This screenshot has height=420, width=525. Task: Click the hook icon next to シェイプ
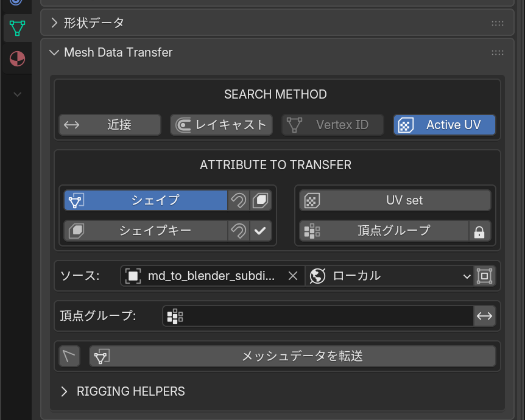point(238,200)
